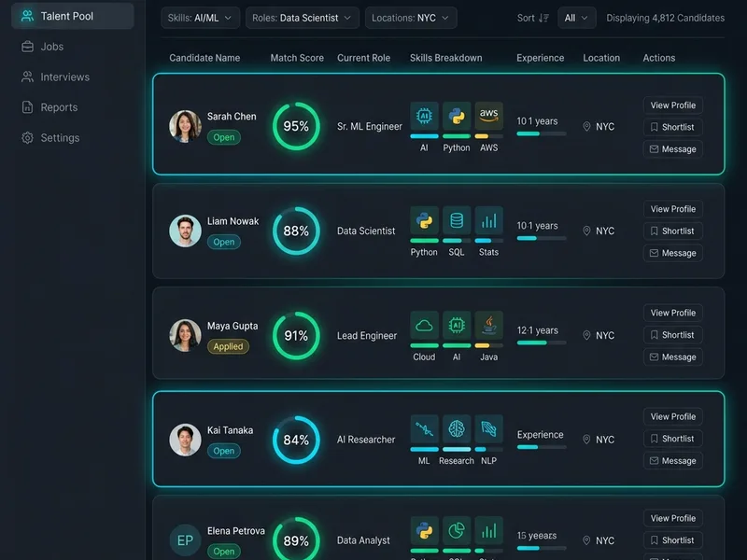Select Elena Petrova's Python skill icon
Viewport: 747px width, 560px height.
(424, 530)
